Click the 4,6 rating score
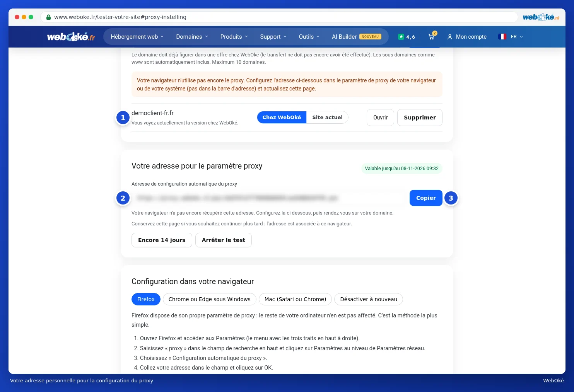Image resolution: width=574 pixels, height=392 pixels. click(410, 37)
